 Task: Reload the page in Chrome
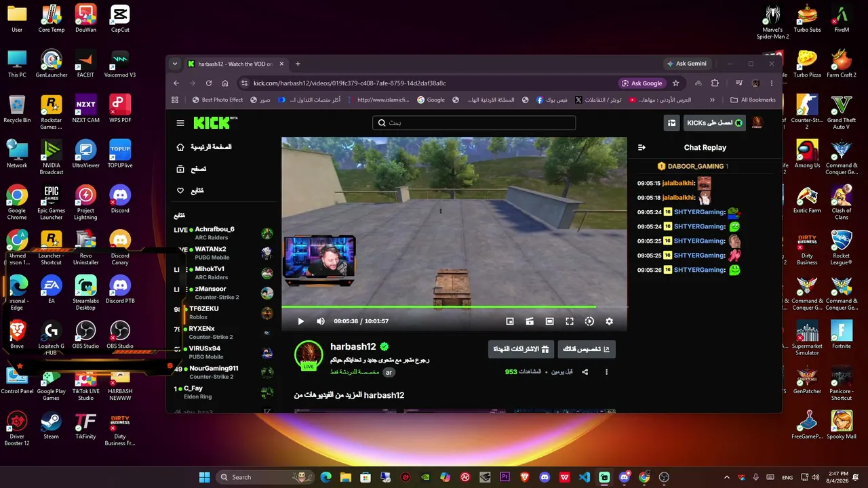pyautogui.click(x=209, y=83)
